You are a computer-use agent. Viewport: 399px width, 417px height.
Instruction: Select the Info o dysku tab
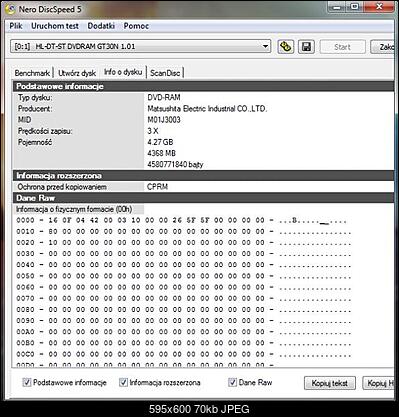[x=123, y=72]
